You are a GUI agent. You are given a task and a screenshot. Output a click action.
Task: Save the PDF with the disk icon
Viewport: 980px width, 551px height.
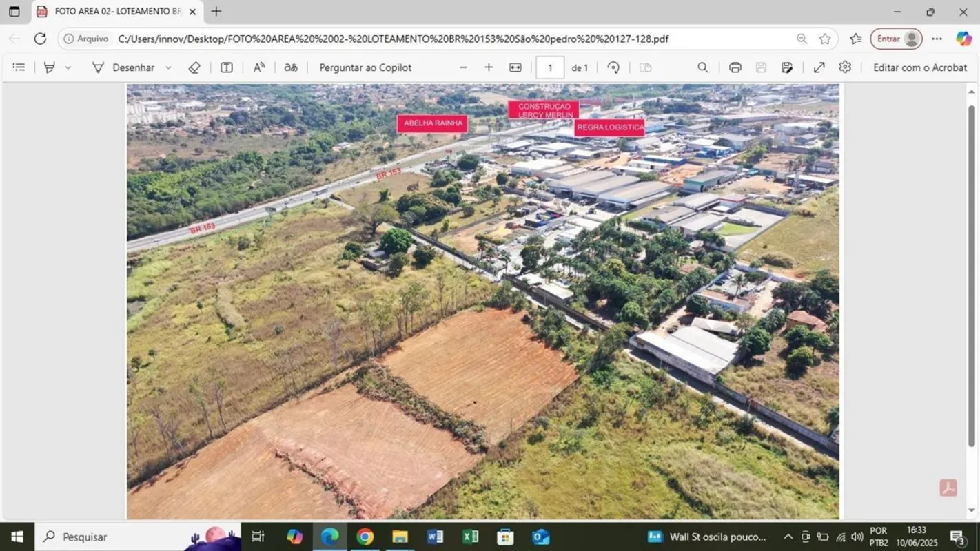click(x=761, y=67)
